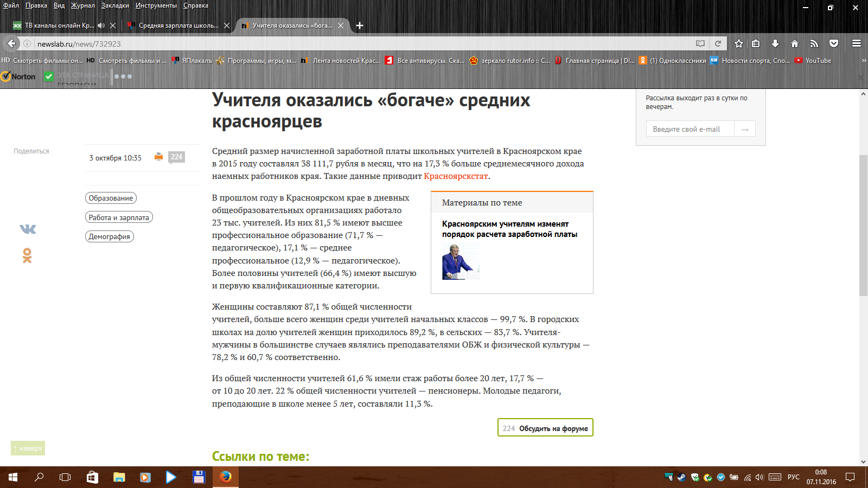This screenshot has width=868, height=488.
Task: Open the Демография tag
Action: (110, 236)
